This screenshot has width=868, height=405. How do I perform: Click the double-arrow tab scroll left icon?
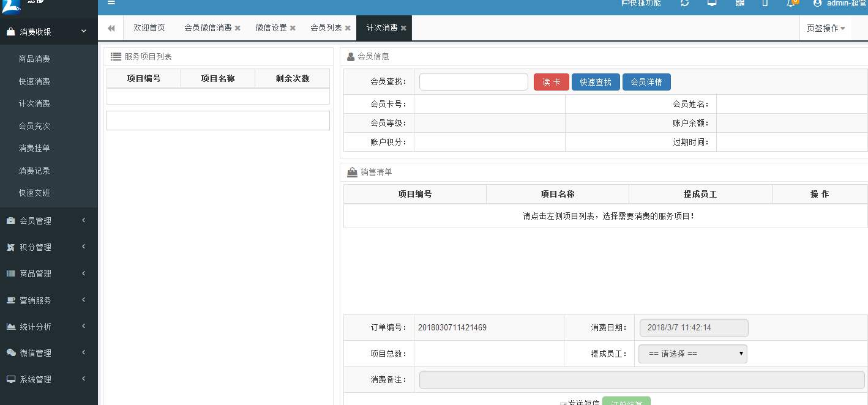click(111, 28)
